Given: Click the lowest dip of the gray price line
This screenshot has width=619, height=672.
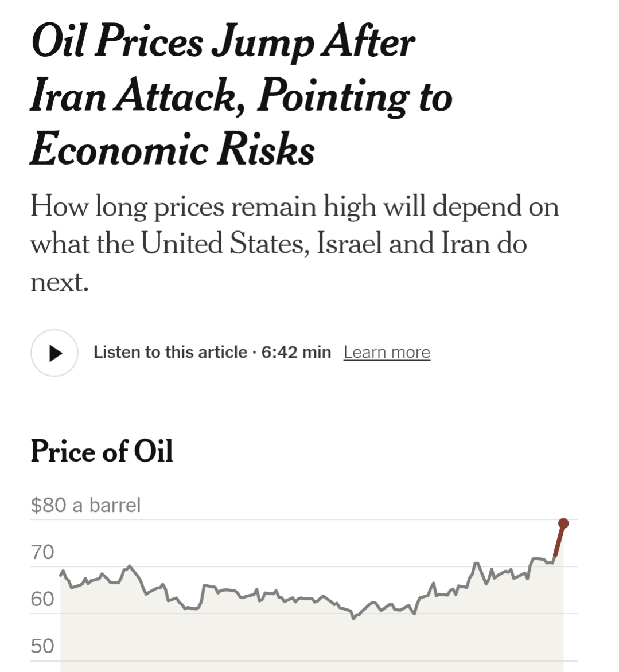Looking at the screenshot, I should [353, 618].
